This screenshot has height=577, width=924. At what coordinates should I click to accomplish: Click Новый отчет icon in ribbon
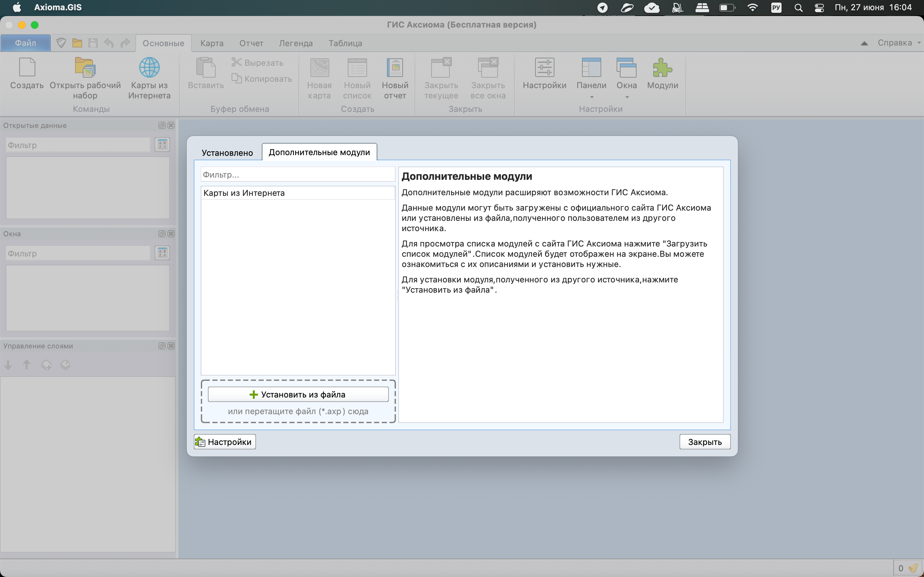(395, 68)
